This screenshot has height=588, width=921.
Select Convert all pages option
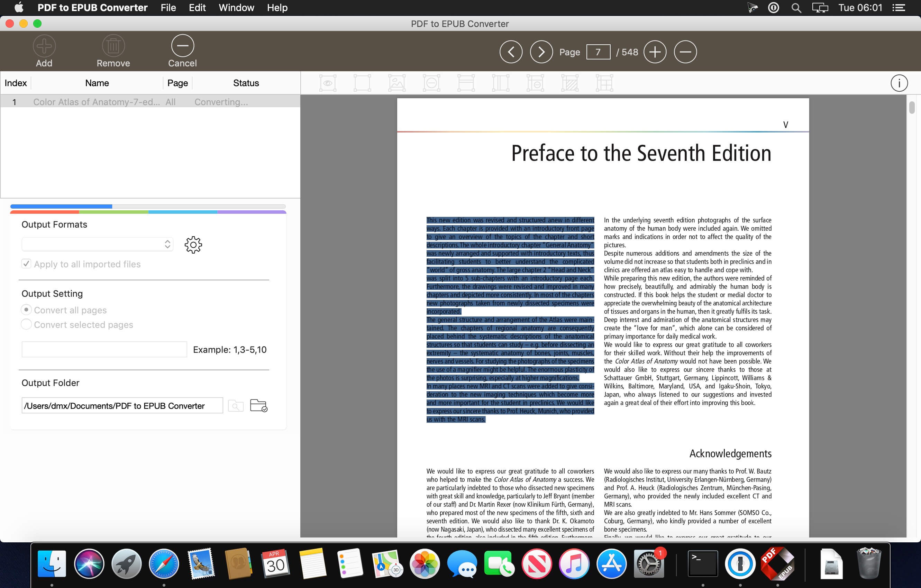26,310
